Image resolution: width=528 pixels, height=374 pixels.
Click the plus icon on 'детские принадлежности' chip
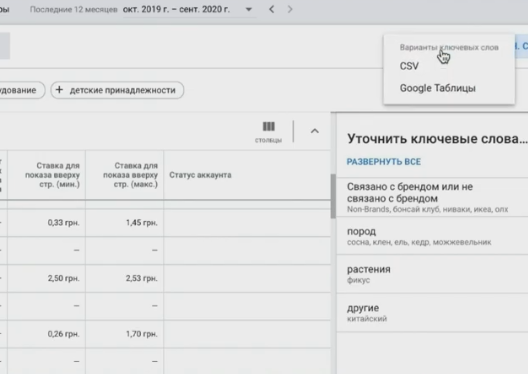[59, 90]
